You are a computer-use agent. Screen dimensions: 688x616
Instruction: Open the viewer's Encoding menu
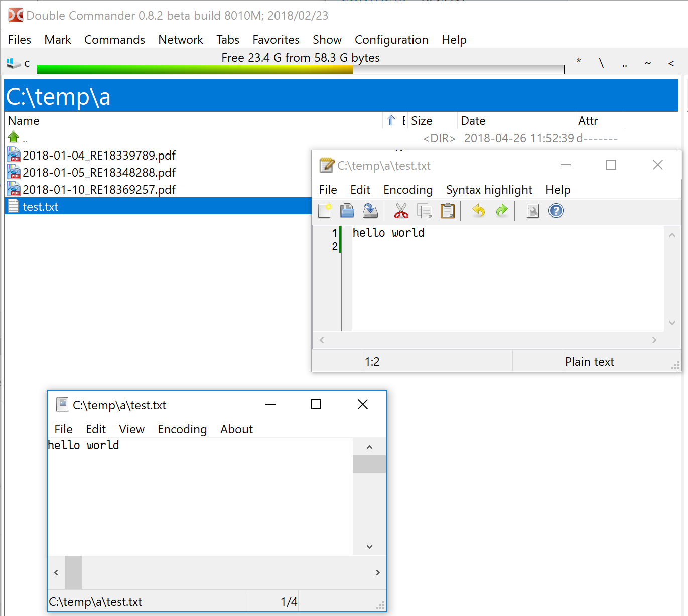click(182, 429)
